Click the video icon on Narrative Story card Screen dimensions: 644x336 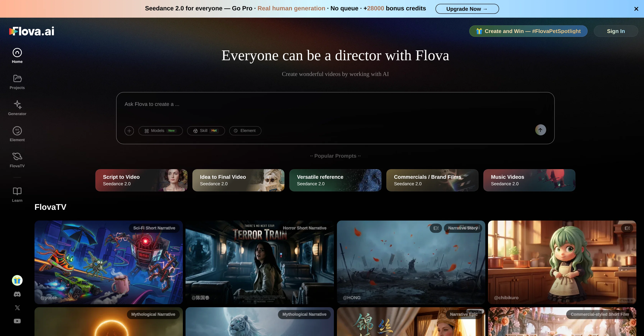436,228
